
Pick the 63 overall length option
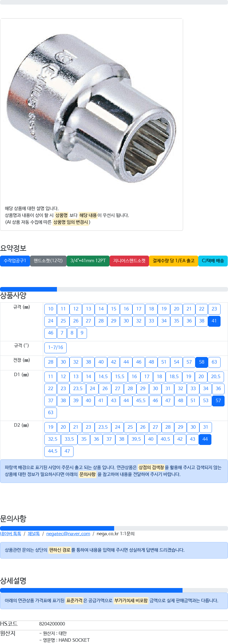pos(214,362)
